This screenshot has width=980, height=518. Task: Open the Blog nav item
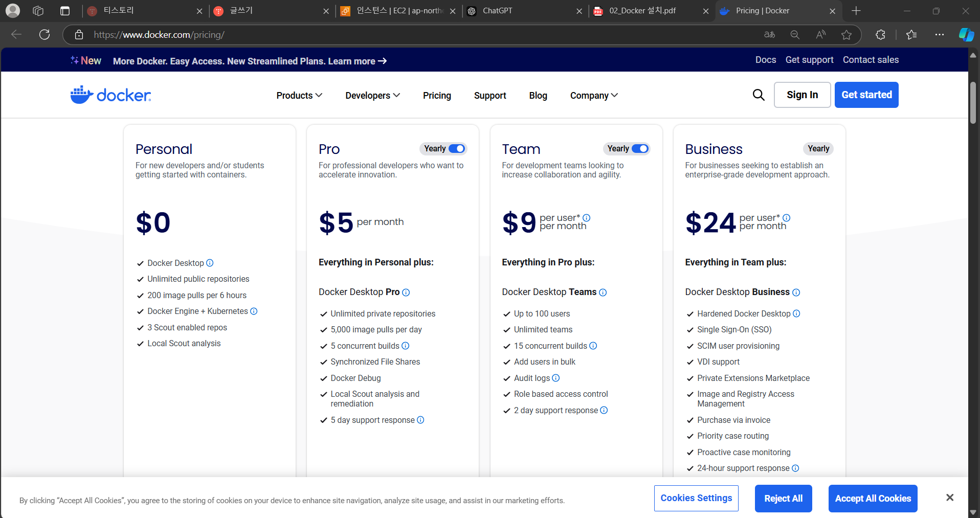point(538,96)
